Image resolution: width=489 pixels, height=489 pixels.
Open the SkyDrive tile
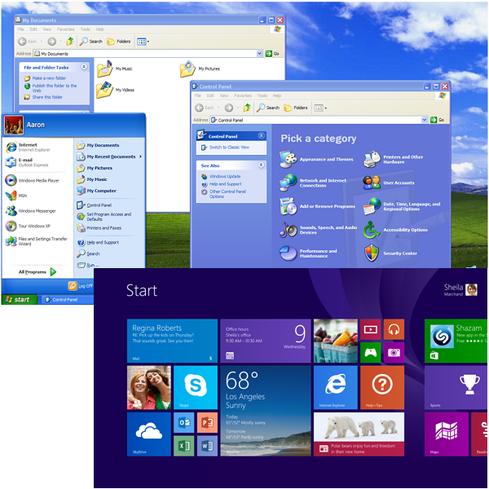tap(149, 434)
